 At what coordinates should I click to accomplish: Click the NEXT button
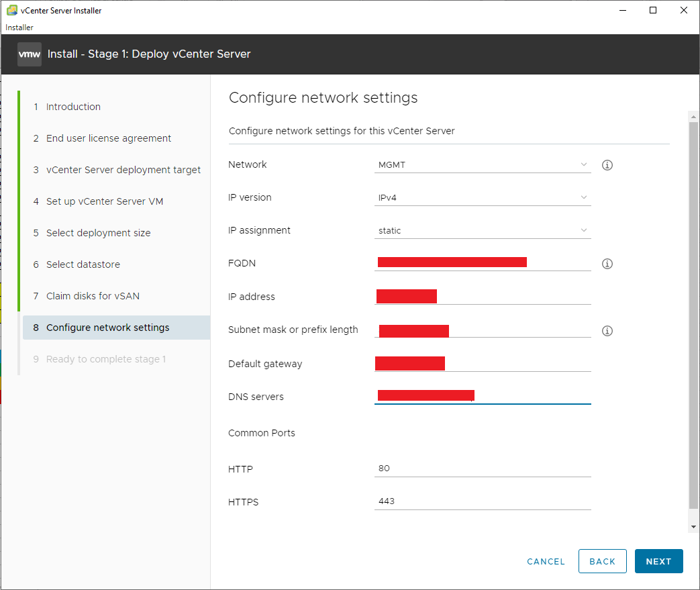[658, 561]
